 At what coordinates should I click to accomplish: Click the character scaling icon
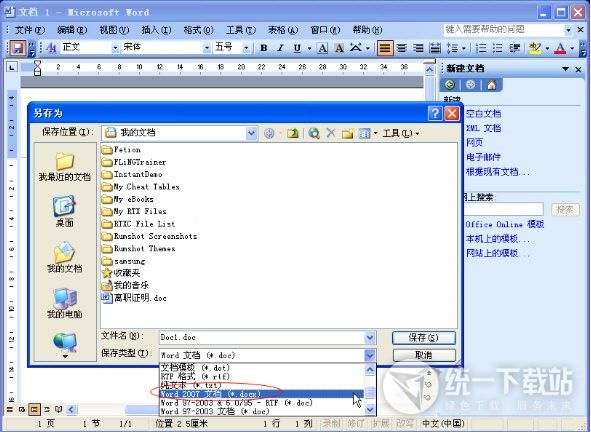pyautogui.click(x=356, y=48)
